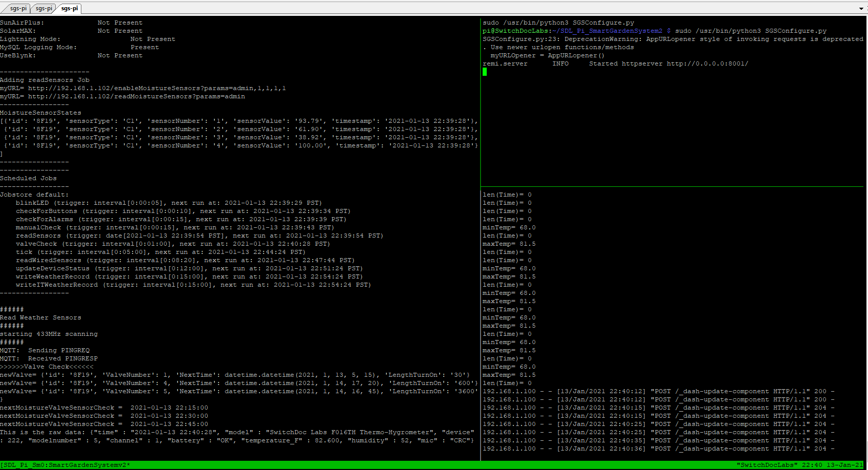
Task: Click the manualCheck job line
Action: pos(175,227)
